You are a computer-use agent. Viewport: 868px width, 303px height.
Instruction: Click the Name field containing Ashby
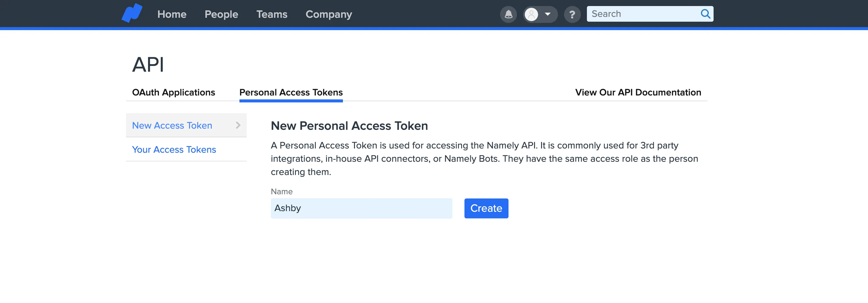361,208
